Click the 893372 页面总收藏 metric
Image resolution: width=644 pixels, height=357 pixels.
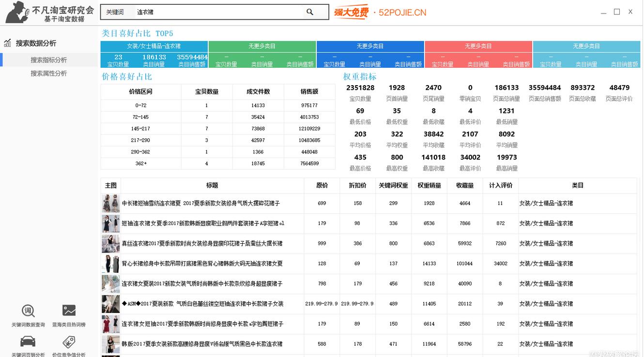[x=583, y=88]
